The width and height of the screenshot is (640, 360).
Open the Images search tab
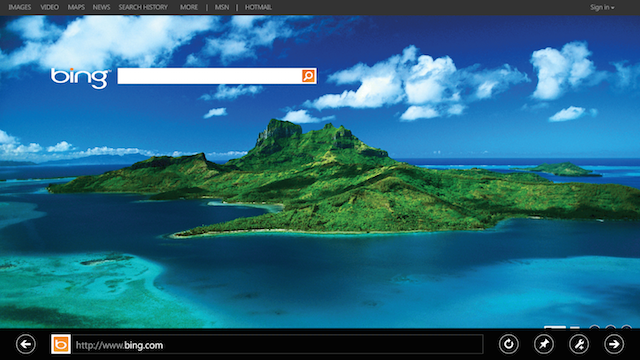20,7
